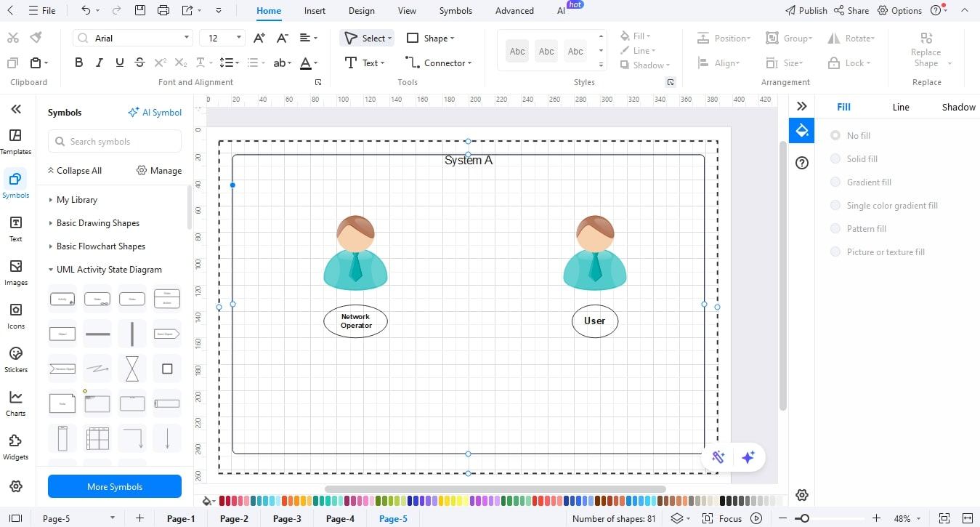The height and width of the screenshot is (527, 980).
Task: Click the Save icon in title bar
Action: click(140, 10)
